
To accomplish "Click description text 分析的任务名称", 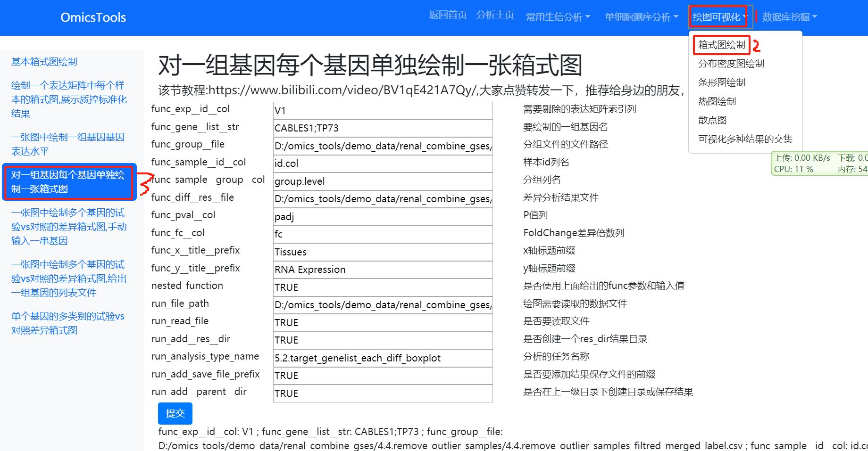I will coord(556,356).
